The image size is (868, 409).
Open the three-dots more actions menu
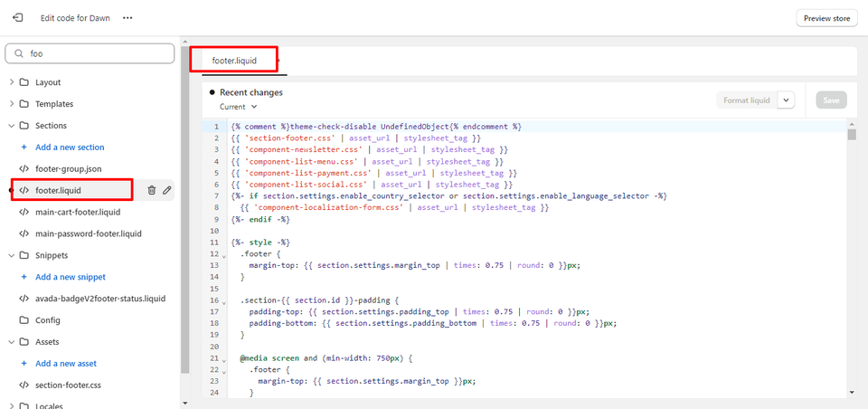pyautogui.click(x=127, y=18)
